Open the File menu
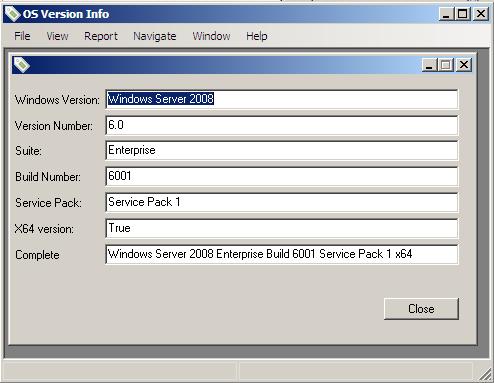This screenshot has width=494, height=383. [22, 36]
